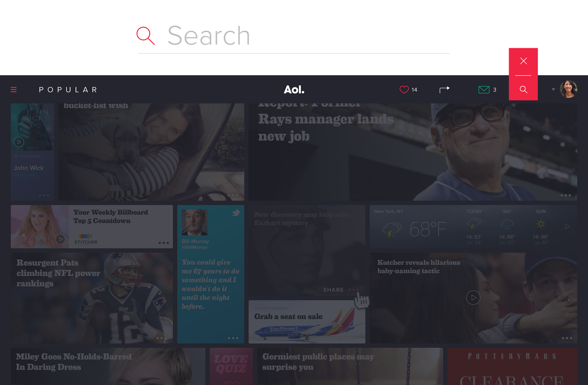Close the search overlay with X
The height and width of the screenshot is (385, 588).
coord(523,61)
